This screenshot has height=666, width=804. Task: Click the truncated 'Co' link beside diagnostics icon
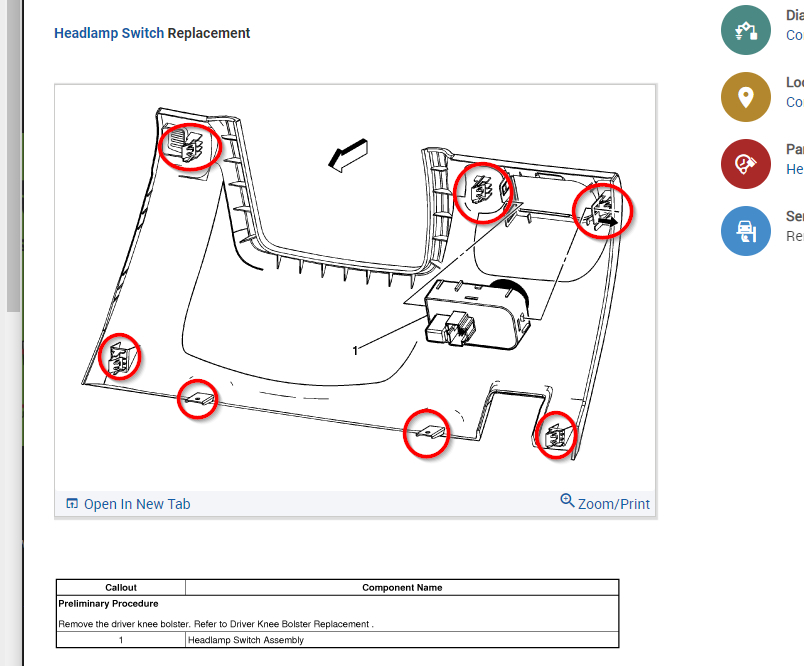click(x=795, y=35)
